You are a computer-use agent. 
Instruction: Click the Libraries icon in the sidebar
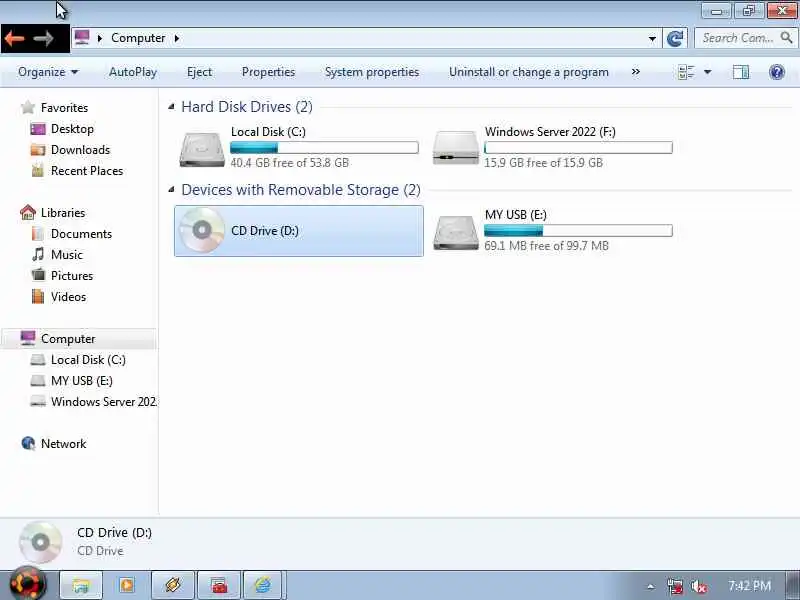[28, 212]
